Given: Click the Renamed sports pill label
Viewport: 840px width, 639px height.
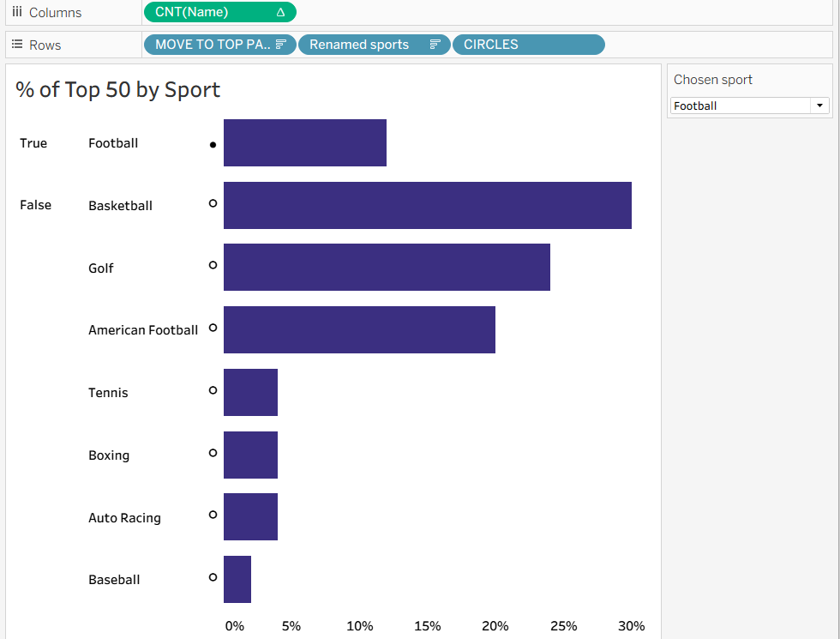Looking at the screenshot, I should [359, 45].
